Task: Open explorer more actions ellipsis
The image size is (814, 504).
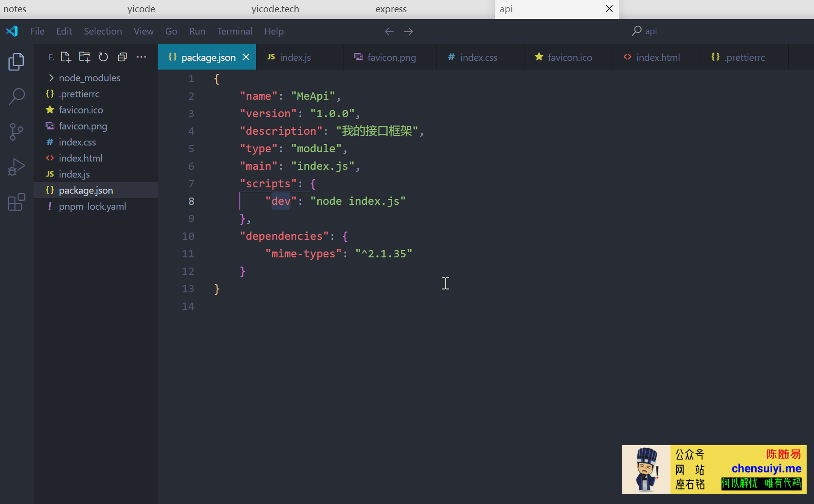Action: click(141, 57)
